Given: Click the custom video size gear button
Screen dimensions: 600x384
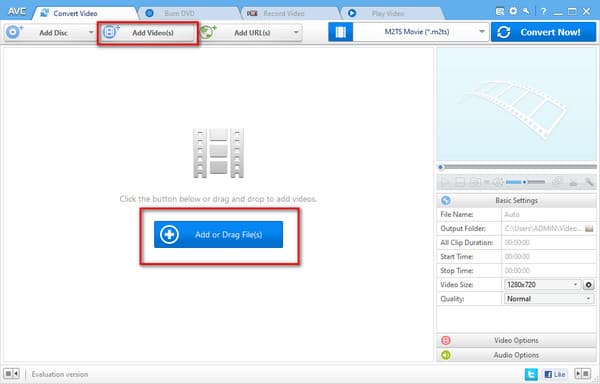Looking at the screenshot, I should pyautogui.click(x=589, y=285).
